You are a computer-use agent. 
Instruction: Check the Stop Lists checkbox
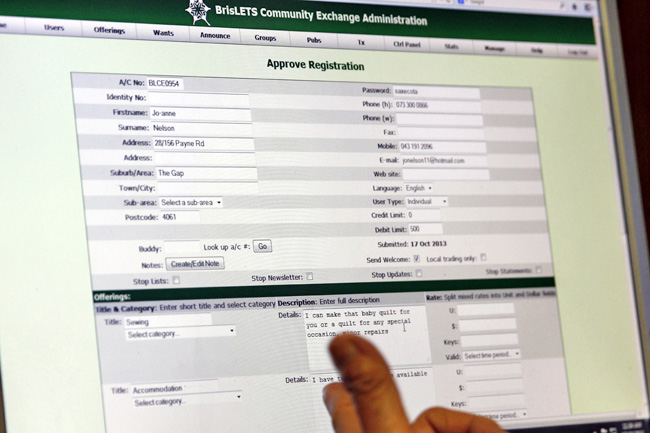[x=177, y=282]
